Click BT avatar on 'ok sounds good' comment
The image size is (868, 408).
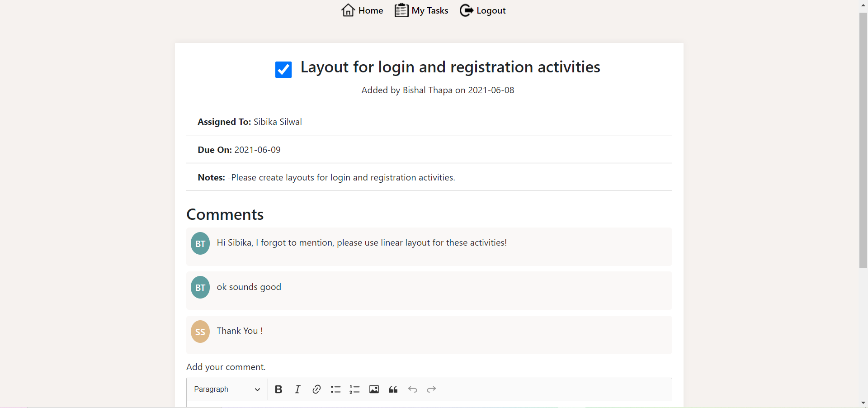tap(200, 287)
